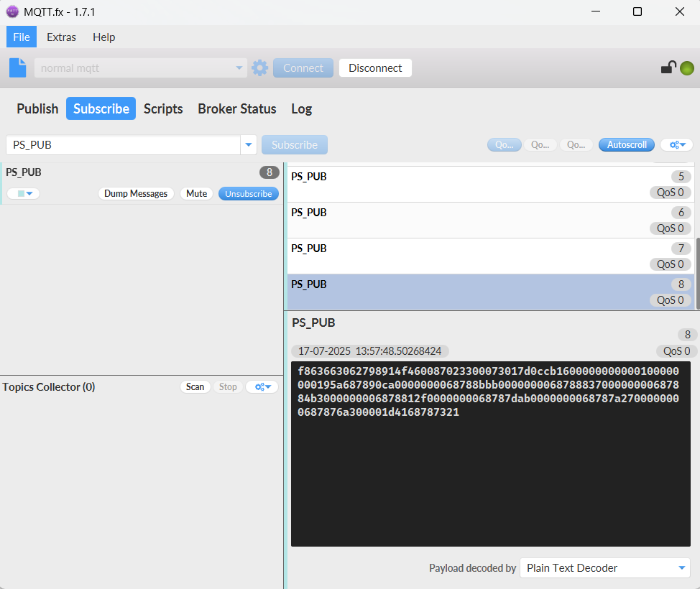
Task: Select the PS_PUB subscription entry in left list
Action: click(142, 183)
